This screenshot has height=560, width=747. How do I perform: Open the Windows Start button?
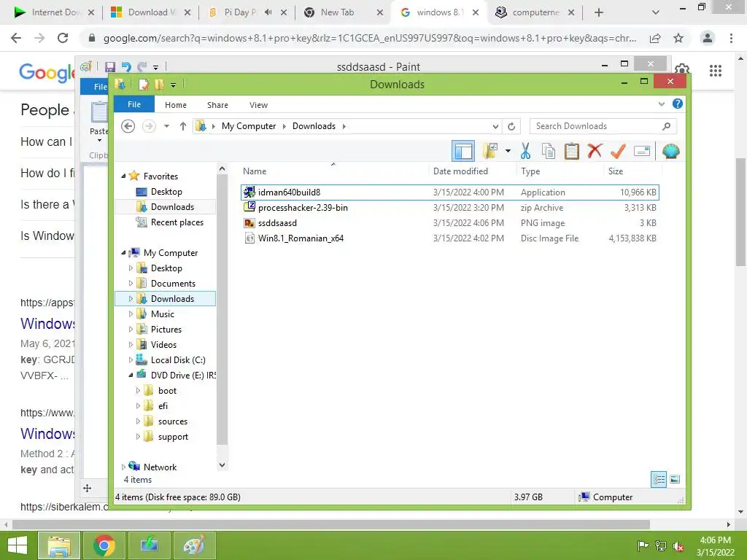click(x=18, y=545)
